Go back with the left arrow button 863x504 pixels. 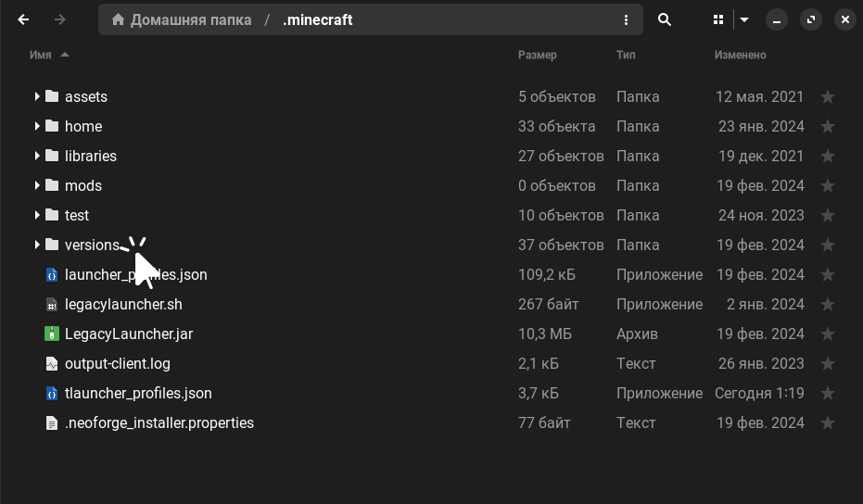(23, 19)
